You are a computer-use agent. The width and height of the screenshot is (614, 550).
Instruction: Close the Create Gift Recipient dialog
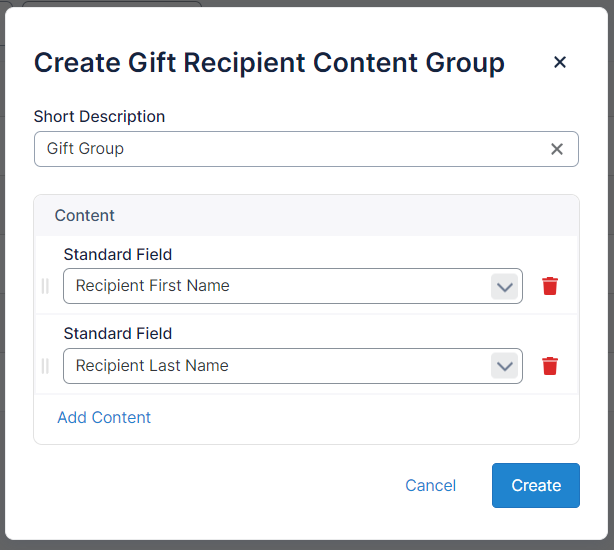[x=560, y=63]
